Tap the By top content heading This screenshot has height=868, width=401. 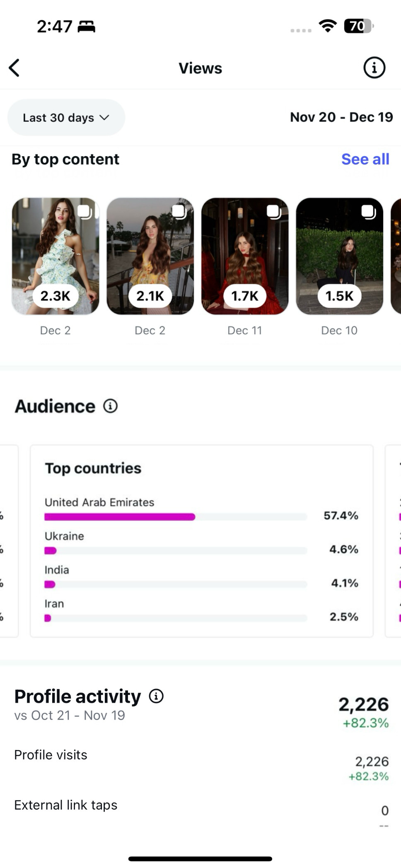[x=65, y=160]
